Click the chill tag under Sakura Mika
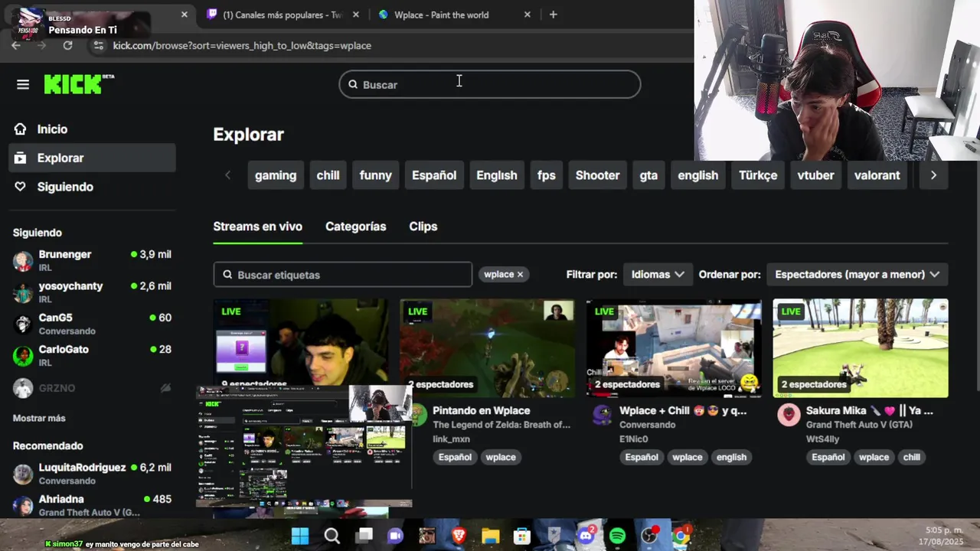 pos(912,457)
